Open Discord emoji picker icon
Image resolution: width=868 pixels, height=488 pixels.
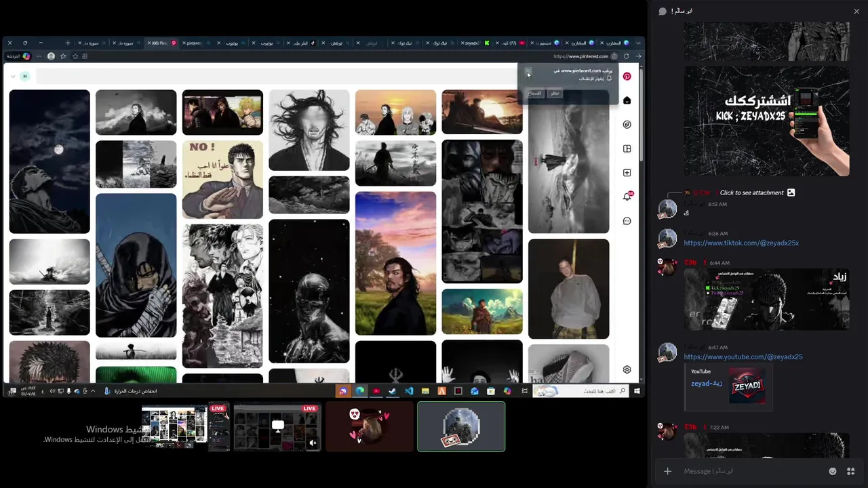pos(833,471)
